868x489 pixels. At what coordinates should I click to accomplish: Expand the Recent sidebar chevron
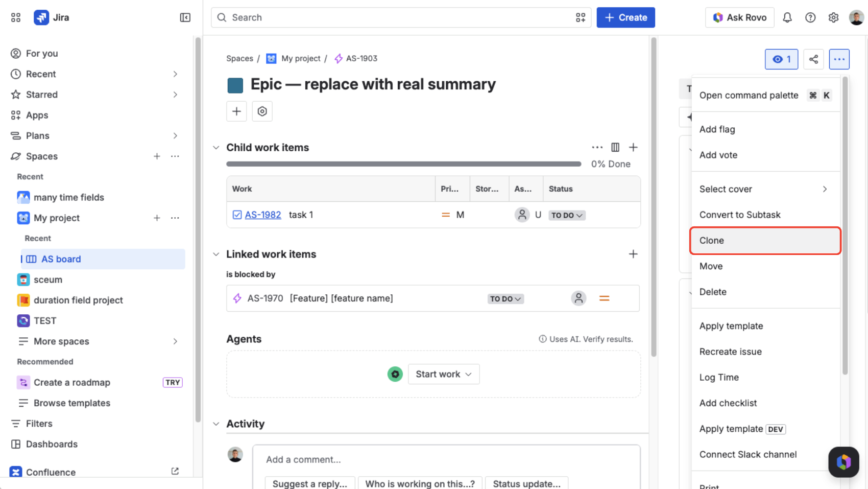pyautogui.click(x=175, y=74)
